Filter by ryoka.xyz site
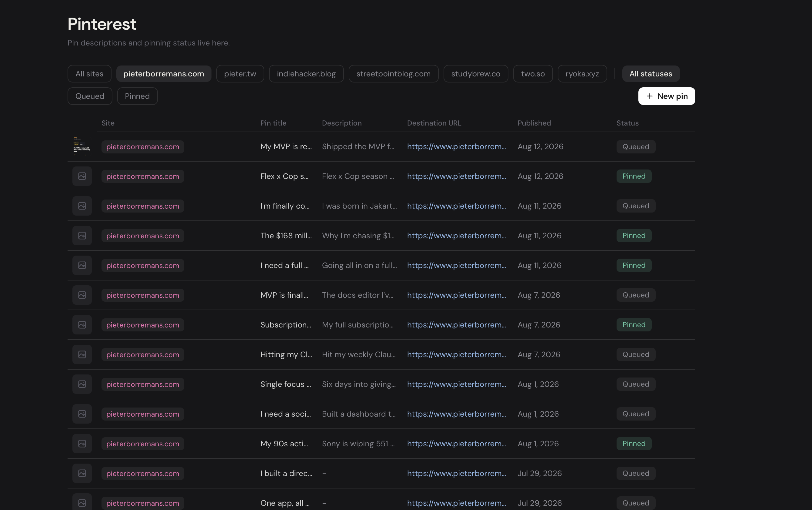Image resolution: width=812 pixels, height=510 pixels. coord(582,74)
